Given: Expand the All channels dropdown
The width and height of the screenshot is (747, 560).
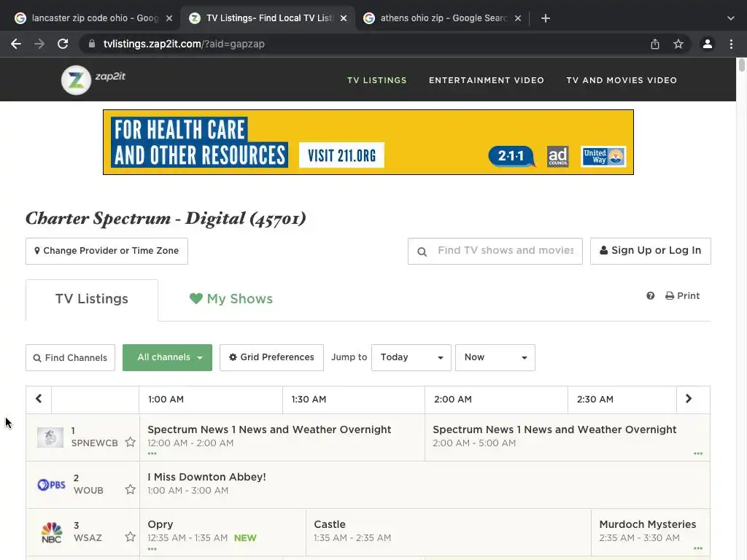Looking at the screenshot, I should (x=167, y=357).
